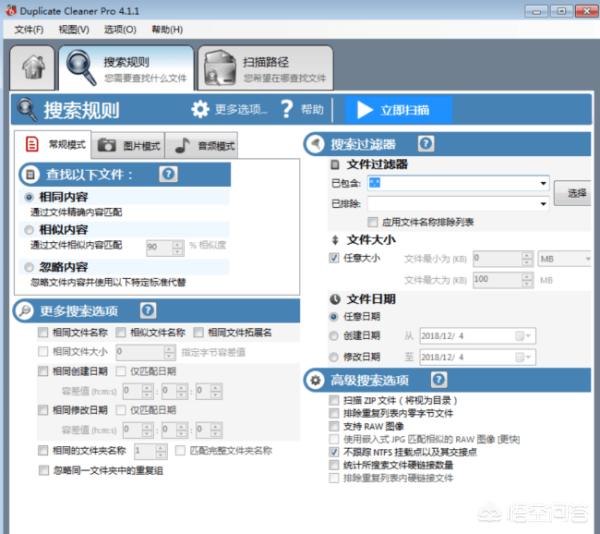This screenshot has width=600, height=534.
Task: Switch to the 音频模式 tab
Action: click(202, 145)
